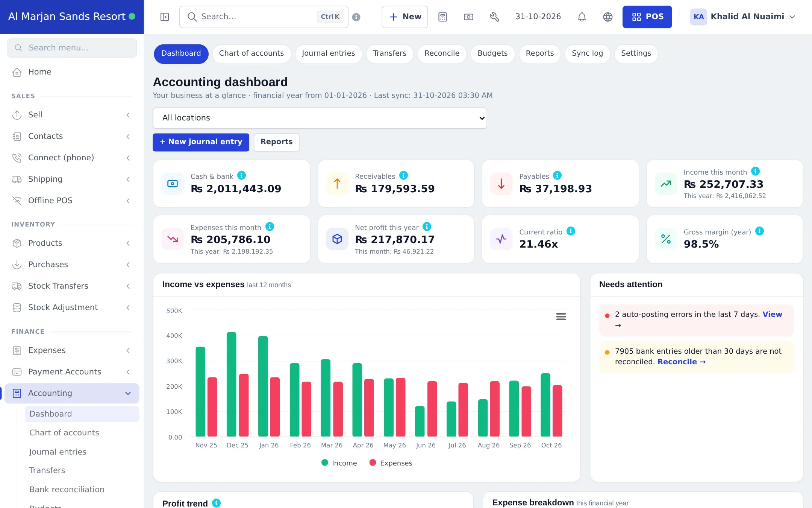The image size is (812, 508).
Task: Toggle the Income series in the chart legend
Action: [339, 463]
